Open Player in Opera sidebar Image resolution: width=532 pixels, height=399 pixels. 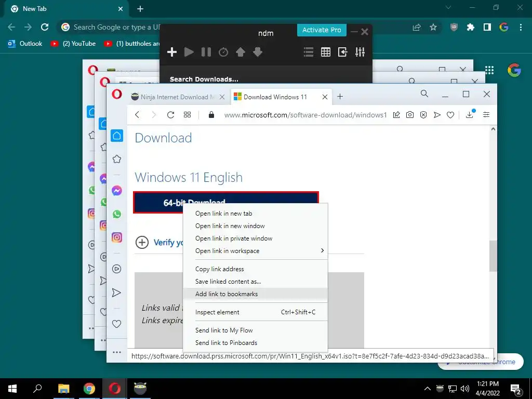tap(117, 269)
